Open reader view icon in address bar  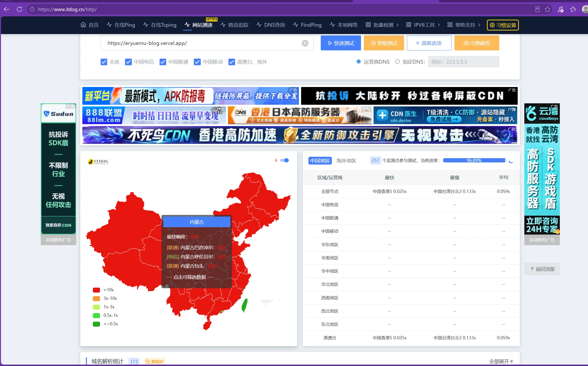(537, 9)
